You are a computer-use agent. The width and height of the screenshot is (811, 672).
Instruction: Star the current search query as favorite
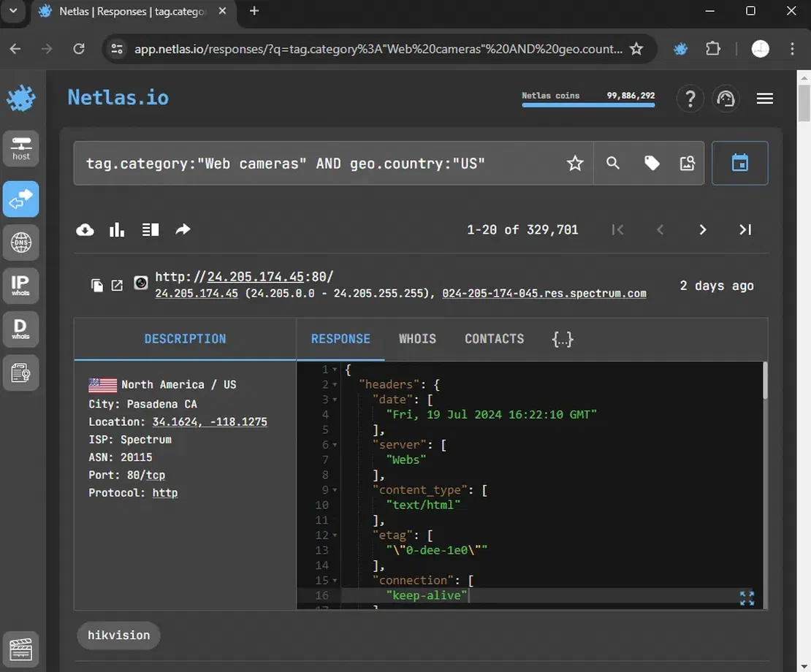[x=575, y=163]
